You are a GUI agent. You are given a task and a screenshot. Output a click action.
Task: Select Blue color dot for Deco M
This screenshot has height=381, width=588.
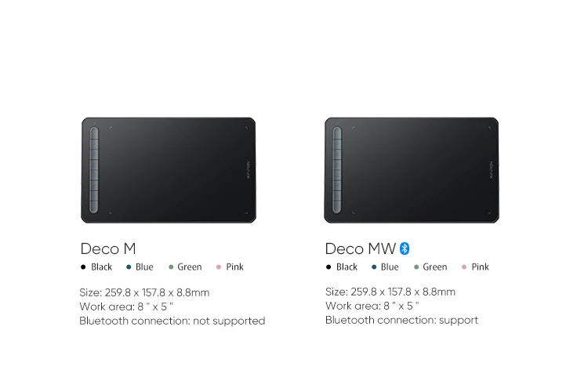click(x=129, y=267)
